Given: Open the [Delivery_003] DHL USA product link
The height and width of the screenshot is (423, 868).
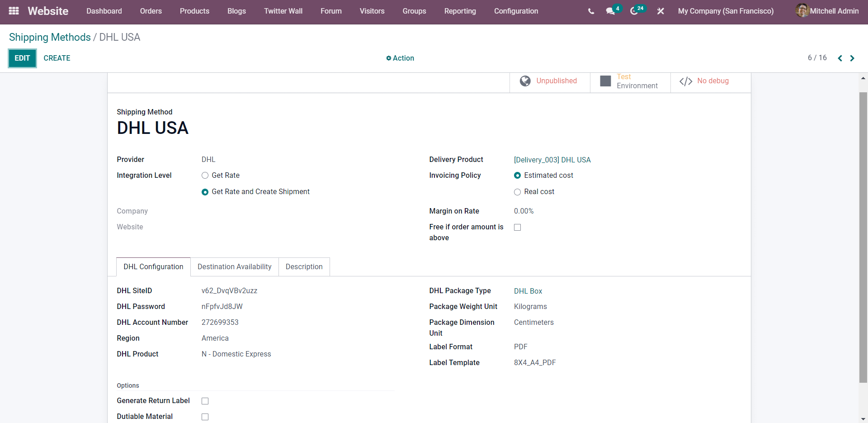Looking at the screenshot, I should pos(552,160).
